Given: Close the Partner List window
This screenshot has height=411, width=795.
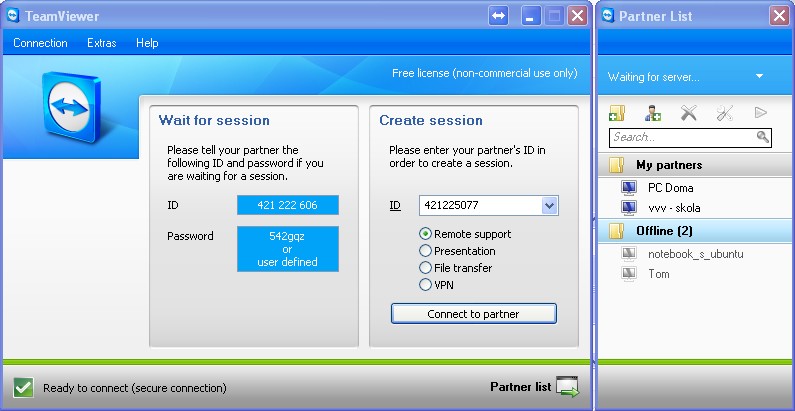Looking at the screenshot, I should 779,16.
